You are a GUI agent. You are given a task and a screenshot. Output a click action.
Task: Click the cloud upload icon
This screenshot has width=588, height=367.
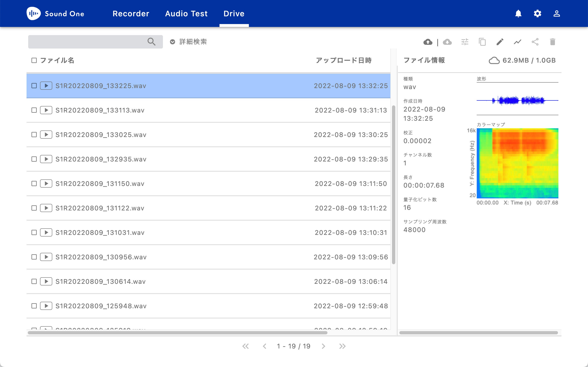(x=428, y=42)
